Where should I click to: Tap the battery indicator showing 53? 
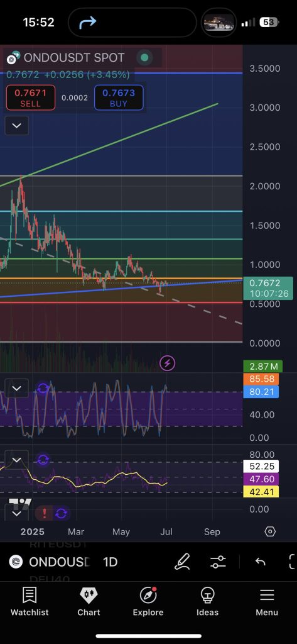coord(269,23)
